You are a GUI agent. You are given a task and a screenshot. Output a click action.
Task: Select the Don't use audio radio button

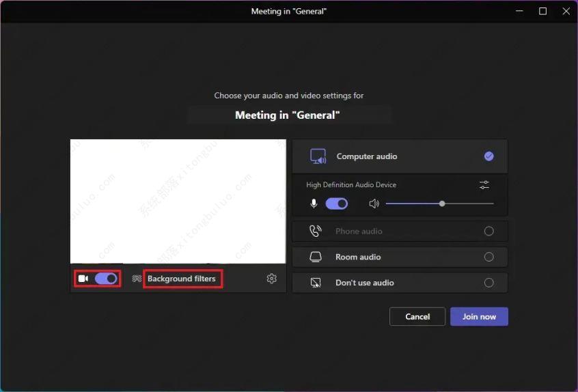point(488,283)
